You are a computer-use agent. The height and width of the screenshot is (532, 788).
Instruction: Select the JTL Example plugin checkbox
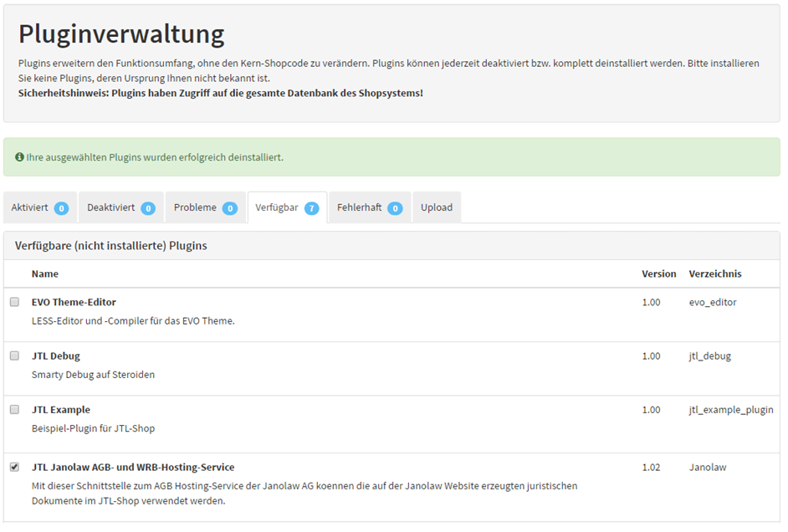pyautogui.click(x=14, y=409)
